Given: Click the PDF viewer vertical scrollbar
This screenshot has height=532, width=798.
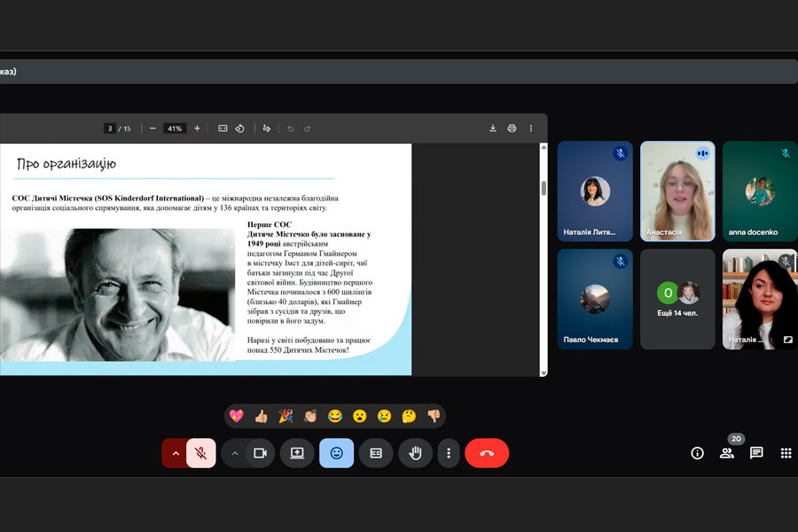Looking at the screenshot, I should tap(544, 188).
